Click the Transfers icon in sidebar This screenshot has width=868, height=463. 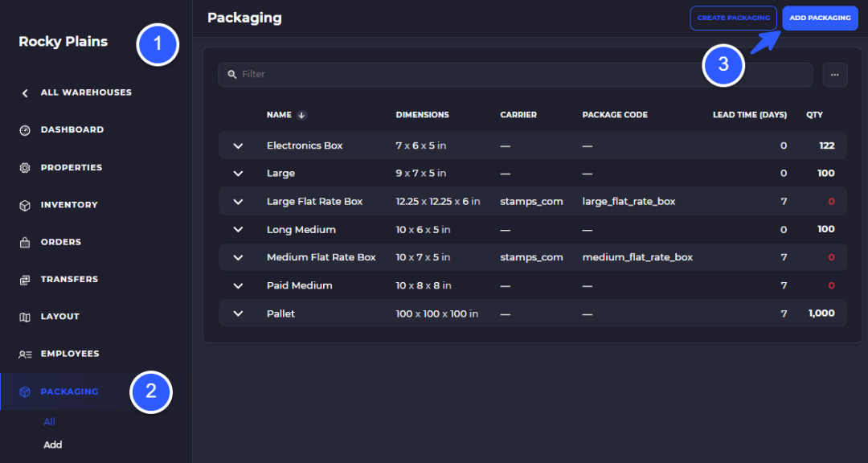point(25,280)
